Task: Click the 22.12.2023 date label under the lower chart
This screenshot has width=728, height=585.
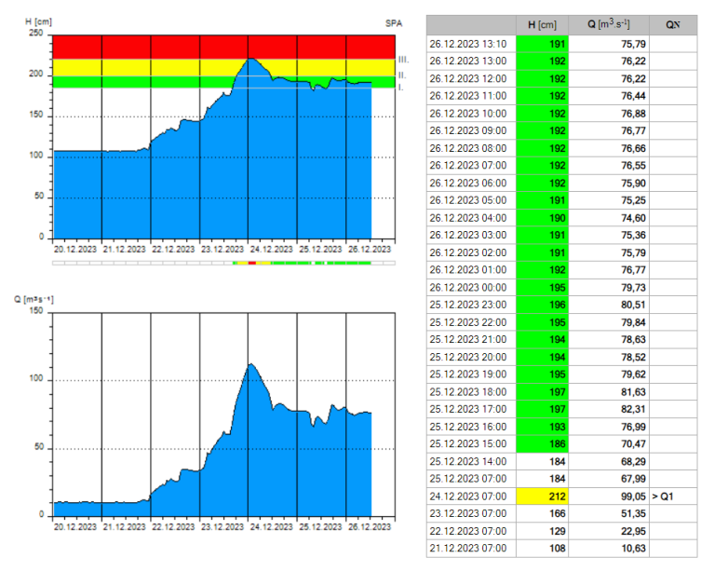Action: point(174,526)
